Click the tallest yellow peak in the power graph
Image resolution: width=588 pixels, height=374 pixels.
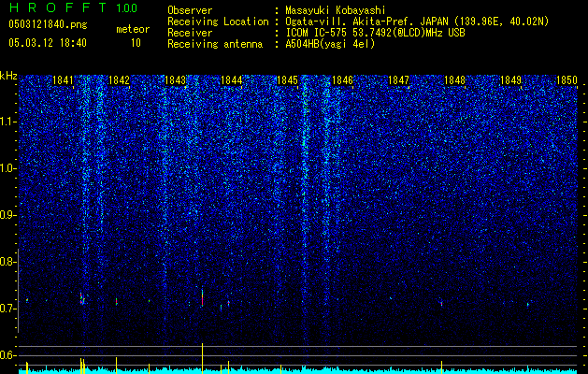[203, 358]
